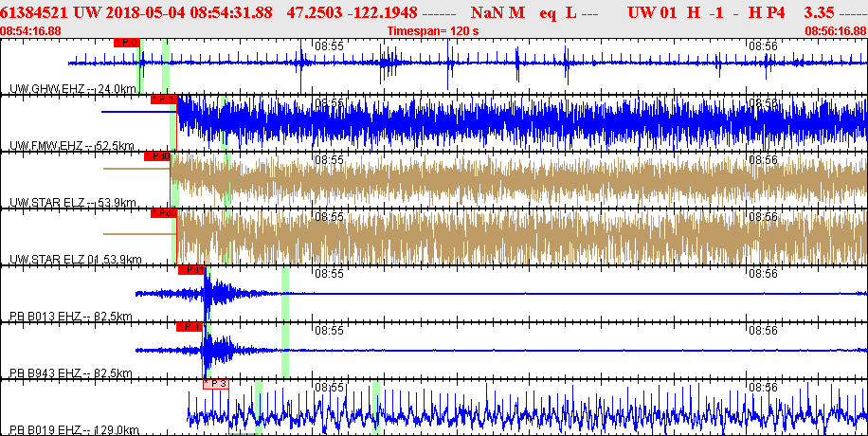Click the Pd0 pick flag on first STAR ELZ trace
Screen dimensions: 868x436
[156, 156]
